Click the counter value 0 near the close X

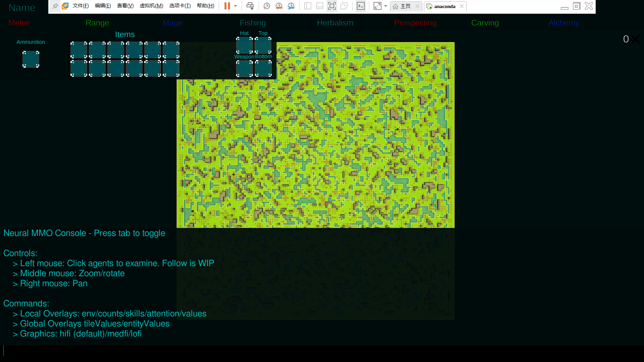coord(626,39)
